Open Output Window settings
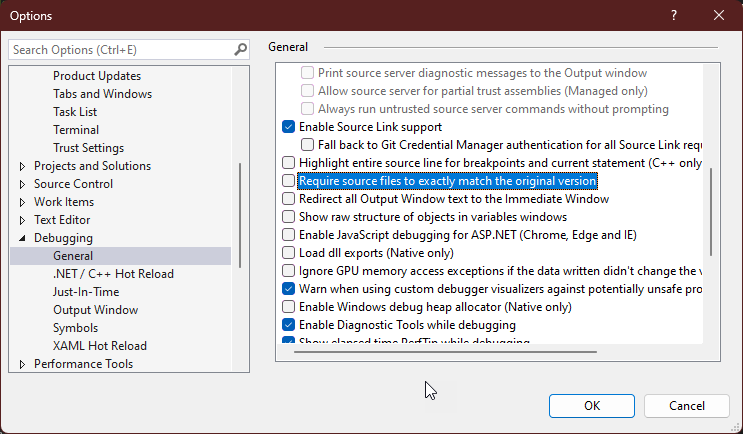The height and width of the screenshot is (434, 743). 95,310
